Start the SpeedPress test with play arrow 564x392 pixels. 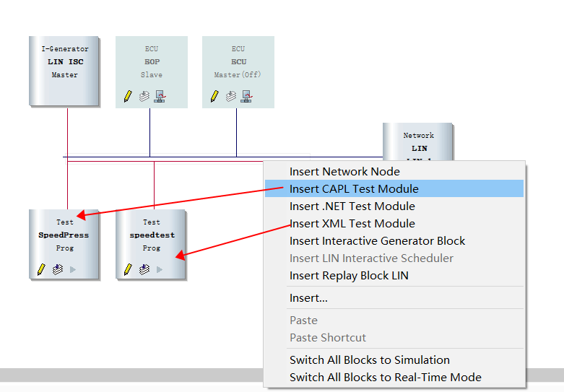[73, 269]
